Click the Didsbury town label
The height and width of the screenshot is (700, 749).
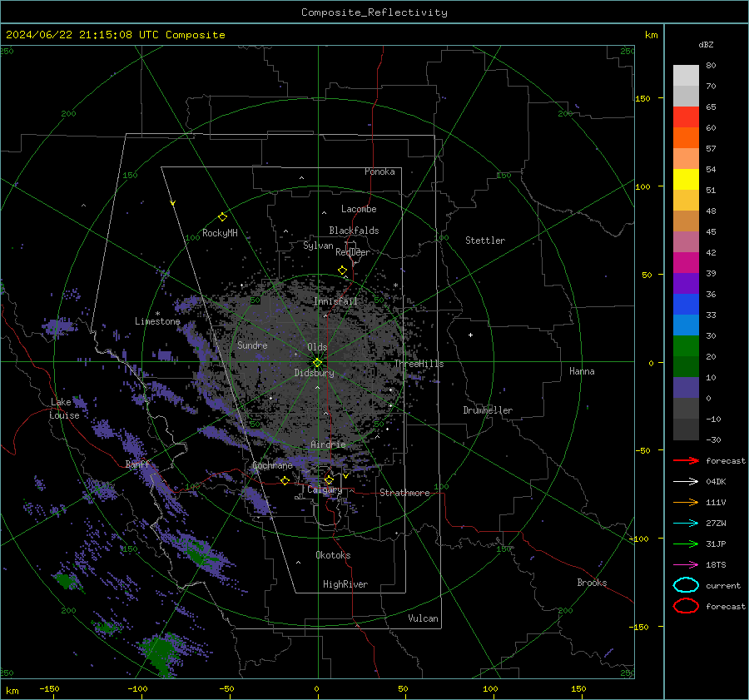[314, 373]
